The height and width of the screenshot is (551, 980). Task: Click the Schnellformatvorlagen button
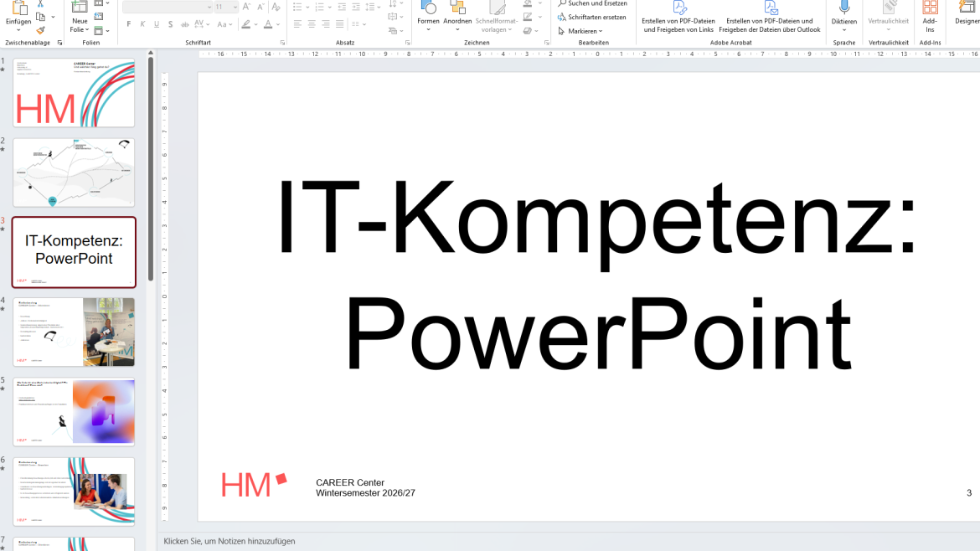coord(497,18)
